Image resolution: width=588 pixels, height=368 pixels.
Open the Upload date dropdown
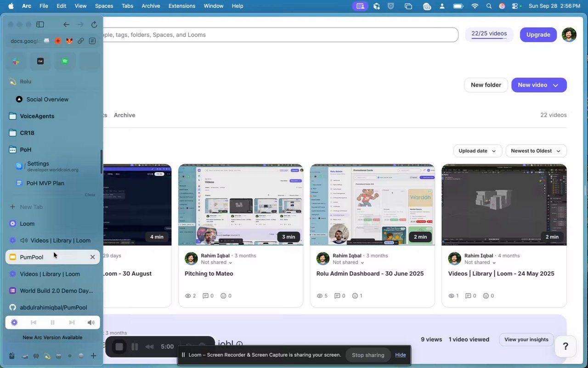coord(477,151)
